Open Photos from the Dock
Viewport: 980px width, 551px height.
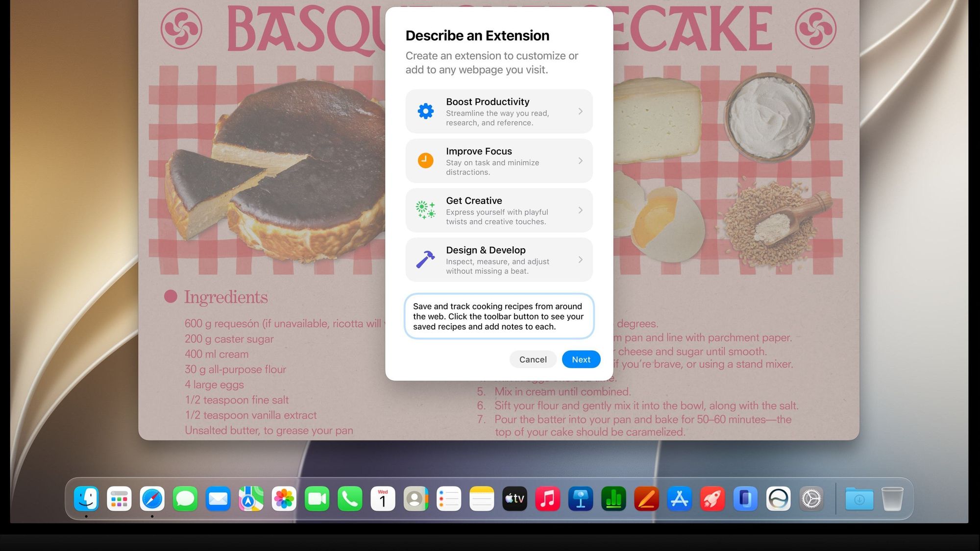pyautogui.click(x=284, y=499)
